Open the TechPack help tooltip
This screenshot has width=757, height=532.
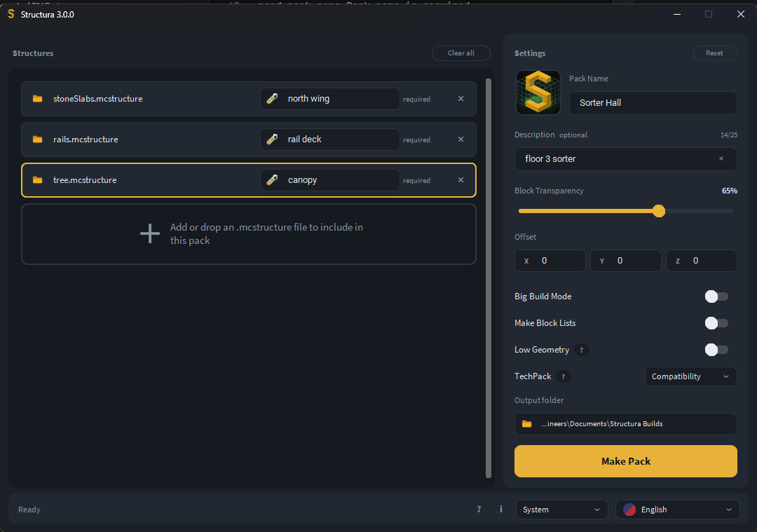click(x=563, y=376)
